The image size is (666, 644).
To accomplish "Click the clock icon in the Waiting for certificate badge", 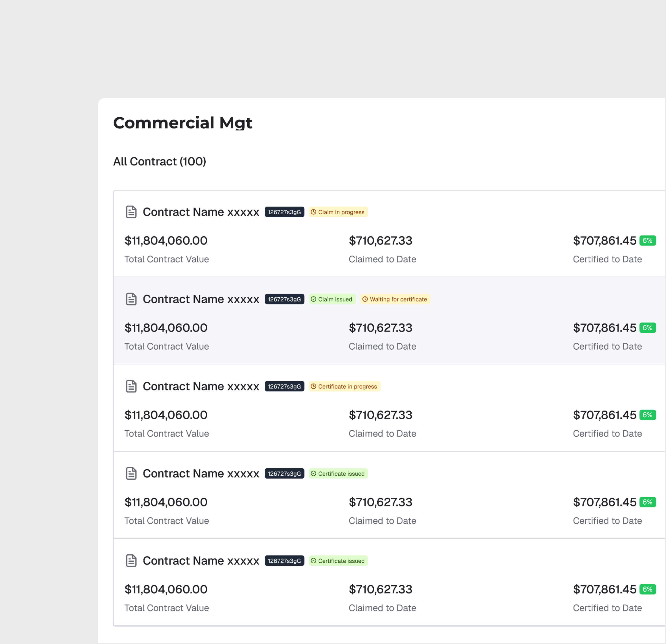I will tap(365, 299).
